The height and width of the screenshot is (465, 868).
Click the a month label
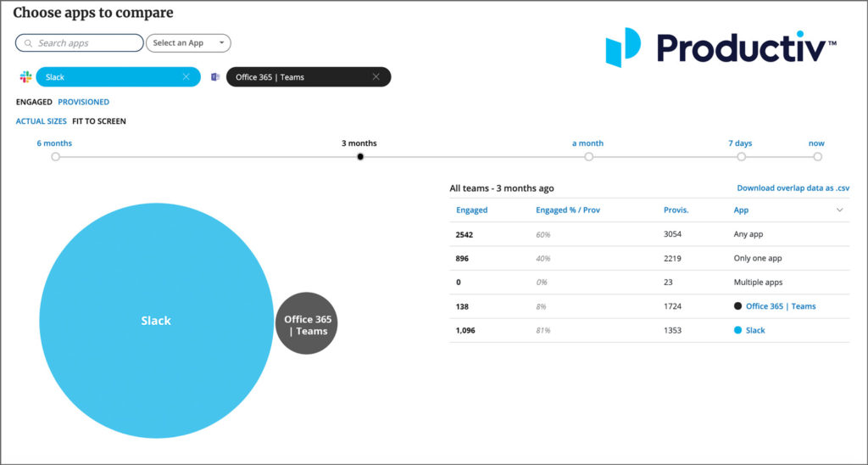[588, 143]
